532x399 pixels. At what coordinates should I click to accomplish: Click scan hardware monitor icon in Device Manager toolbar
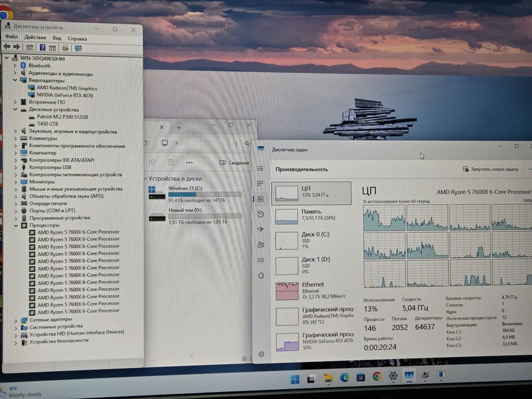(78, 48)
